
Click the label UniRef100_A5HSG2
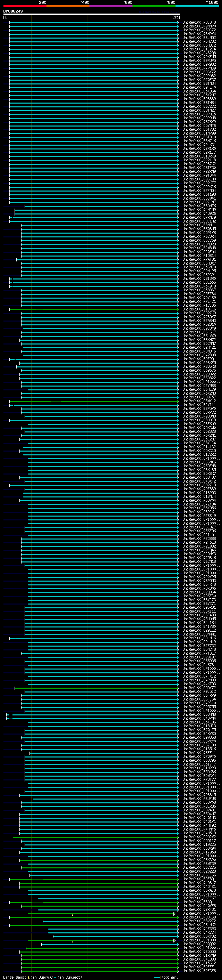[199, 41]
